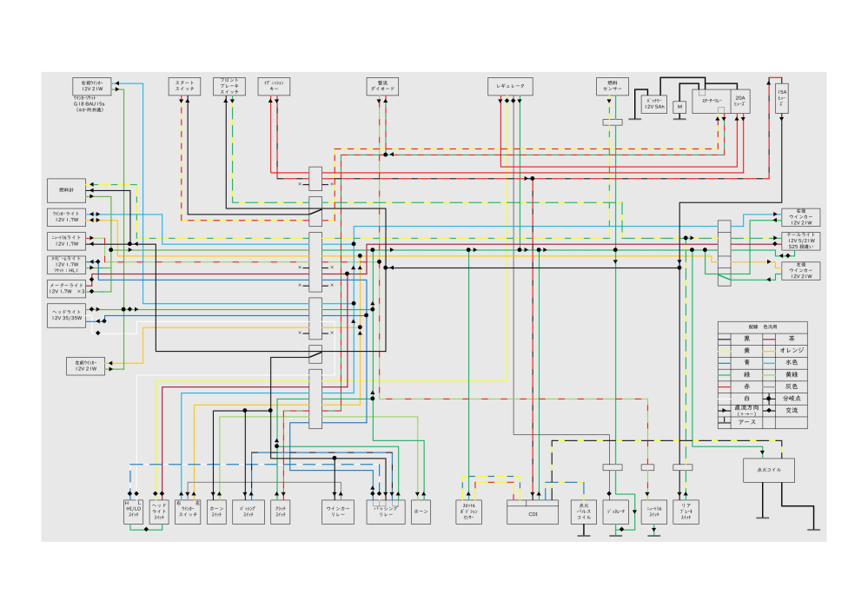
Task: Select the motor box labeled M
Action: pos(679,107)
